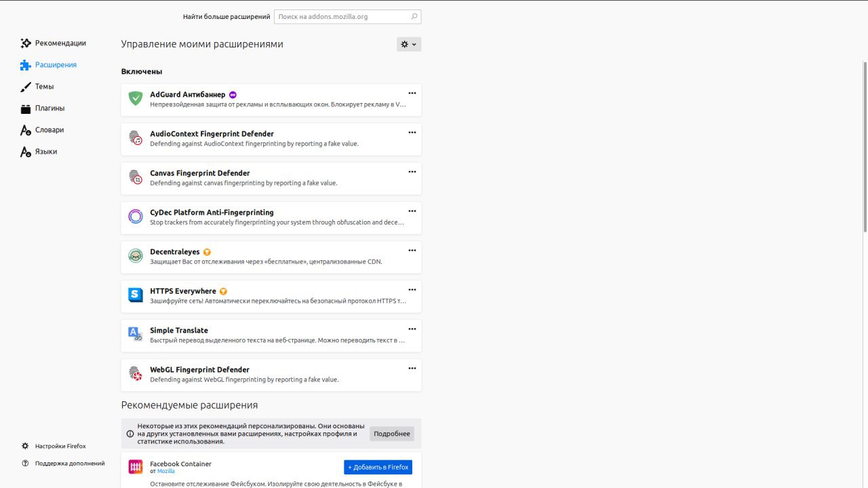The height and width of the screenshot is (488, 868).
Task: Open Настройки Firefox link
Action: 60,446
